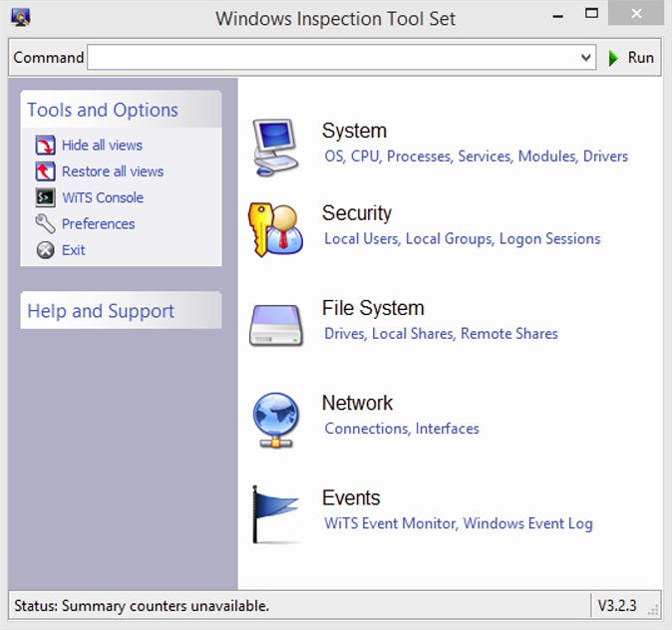Click the status bar summary counters text
The width and height of the screenshot is (672, 630).
pos(142,605)
